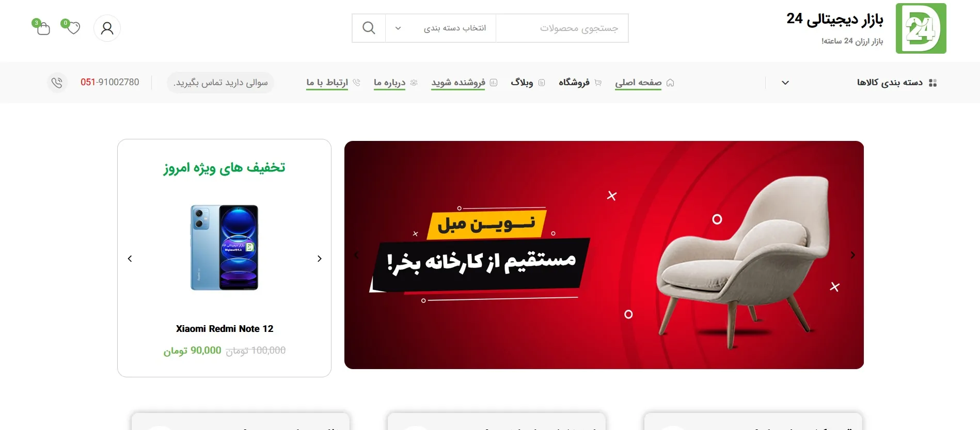Click the magnifier search icon

[x=369, y=28]
